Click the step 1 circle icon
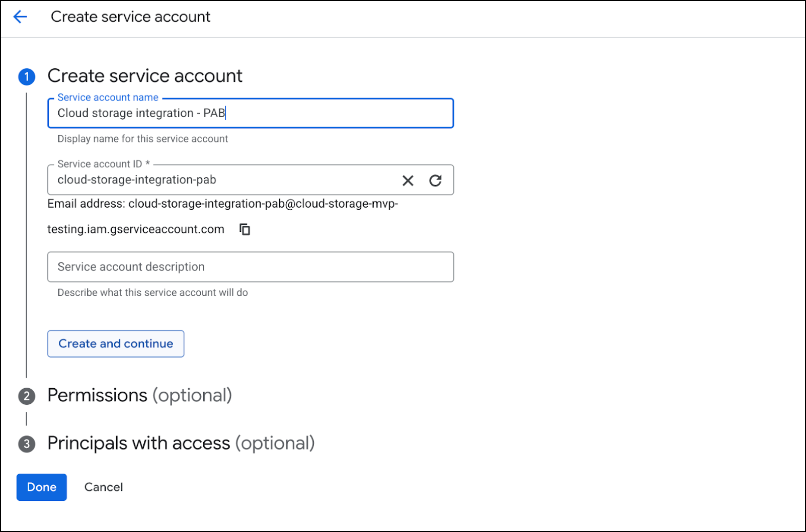The width and height of the screenshot is (806, 532). (27, 77)
